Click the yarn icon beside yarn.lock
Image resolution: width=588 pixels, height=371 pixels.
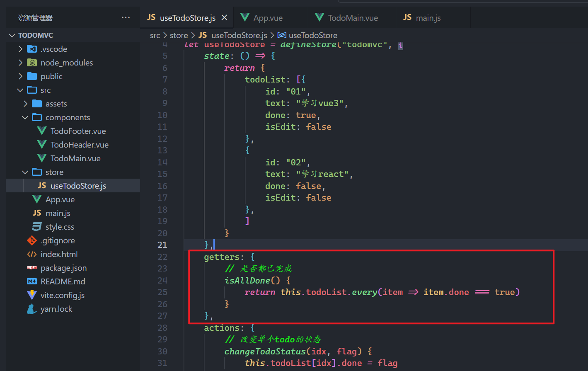pos(32,309)
